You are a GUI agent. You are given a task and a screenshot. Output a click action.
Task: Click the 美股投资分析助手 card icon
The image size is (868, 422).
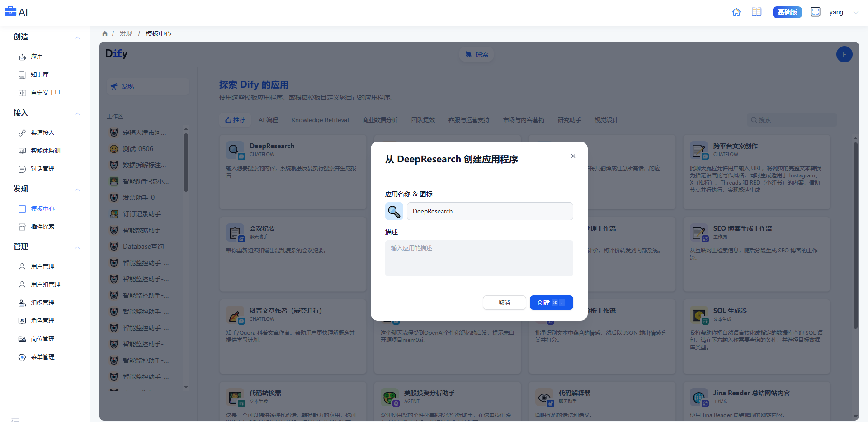390,397
